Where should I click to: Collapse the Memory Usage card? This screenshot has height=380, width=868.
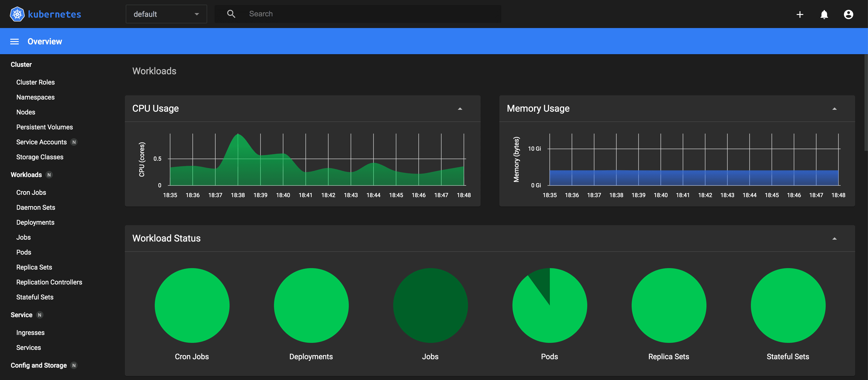point(834,109)
